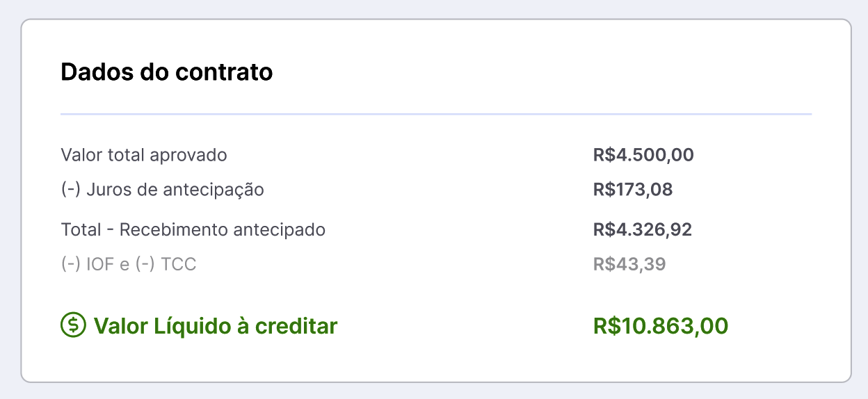Select the R$4.500,00 approved amount
This screenshot has height=399, width=868.
[x=643, y=154]
